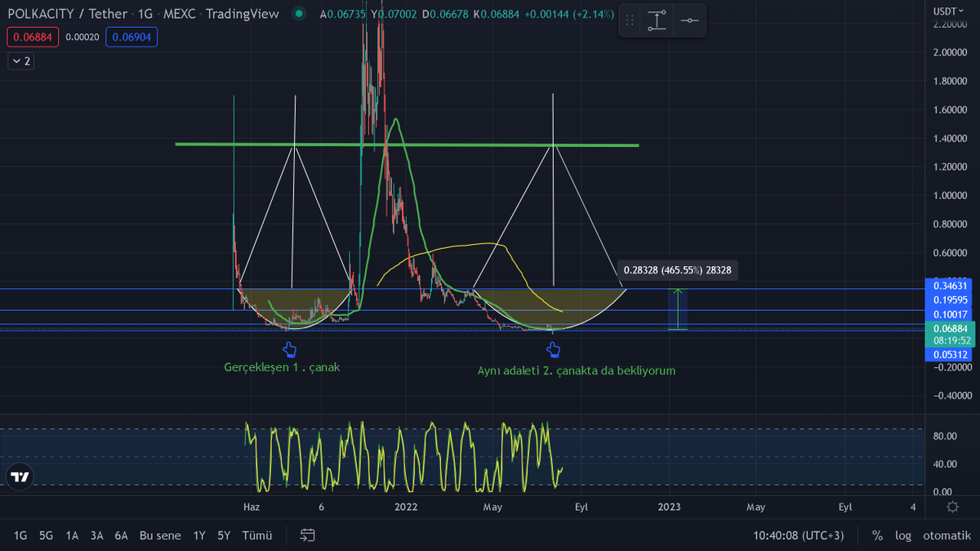Screen dimensions: 980x551
Task: Expand the indicators legend showing 2
Action: click(x=21, y=60)
